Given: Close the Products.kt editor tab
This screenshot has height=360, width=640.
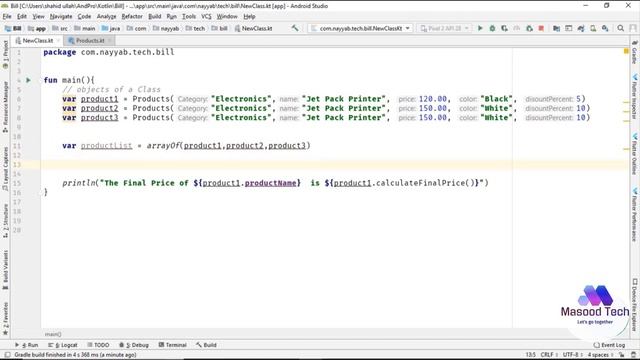Looking at the screenshot, I should (x=110, y=40).
